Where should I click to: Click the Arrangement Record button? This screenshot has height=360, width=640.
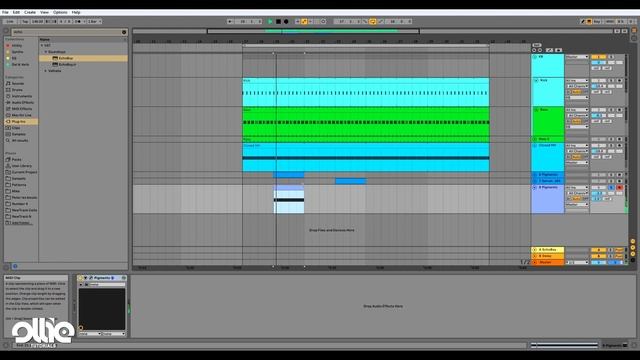tap(286, 21)
